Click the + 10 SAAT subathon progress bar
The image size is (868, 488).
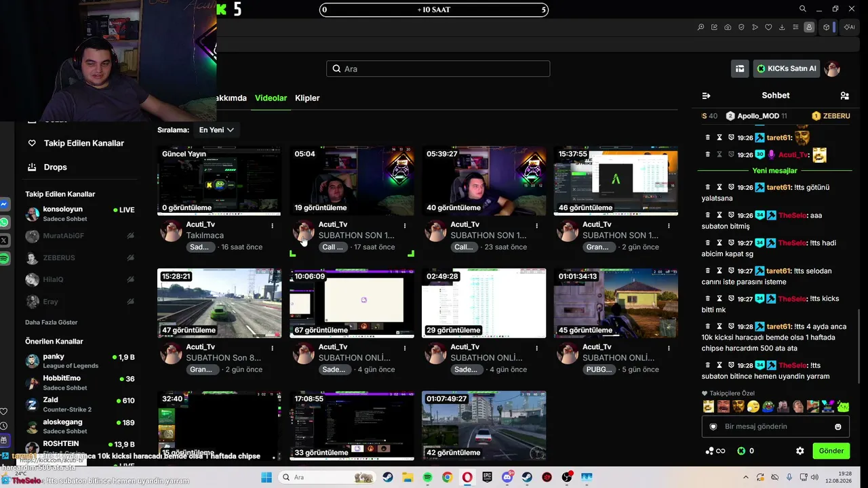[434, 9]
